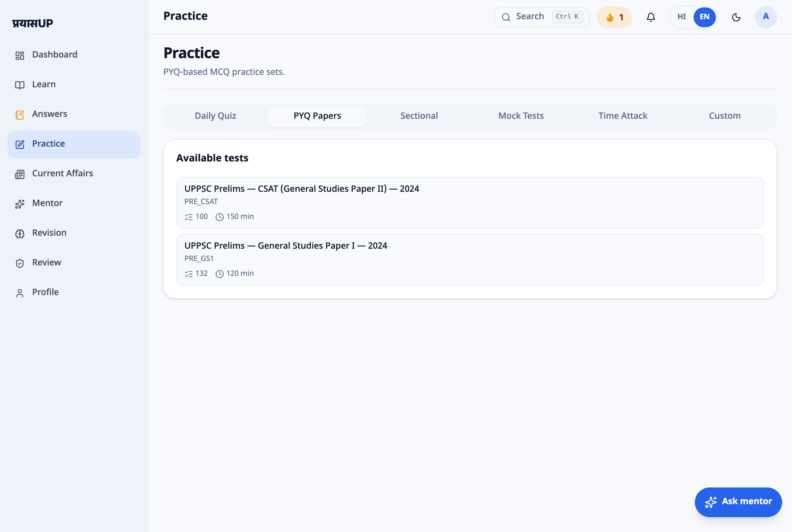Click the 120 min duration text
Viewport: 792px width, 532px height.
click(x=240, y=274)
